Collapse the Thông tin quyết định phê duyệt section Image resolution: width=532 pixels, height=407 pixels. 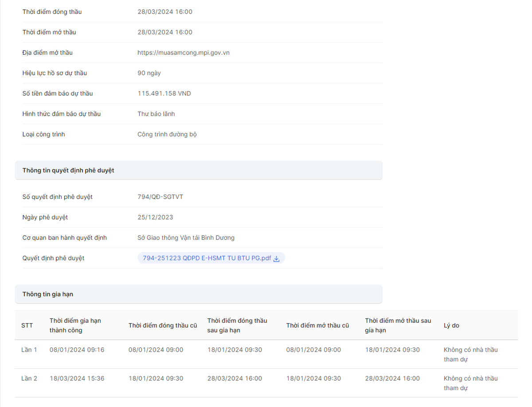tap(199, 170)
